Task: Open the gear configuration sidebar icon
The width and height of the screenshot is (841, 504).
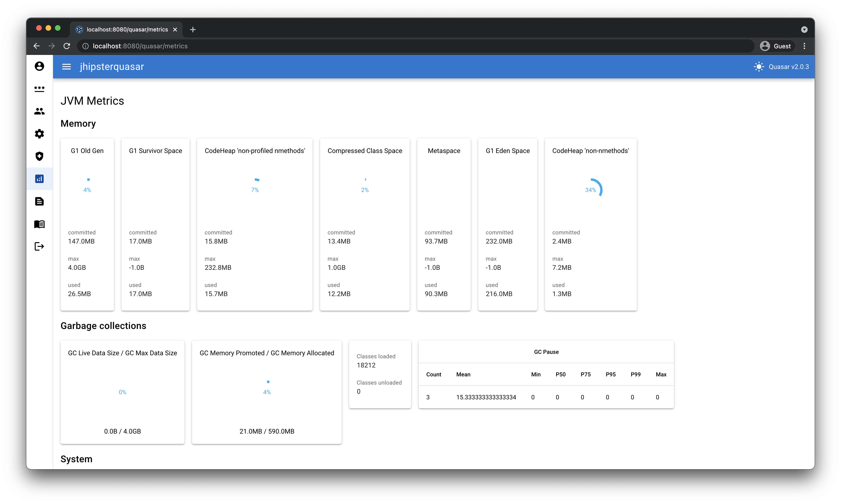Action: (39, 134)
